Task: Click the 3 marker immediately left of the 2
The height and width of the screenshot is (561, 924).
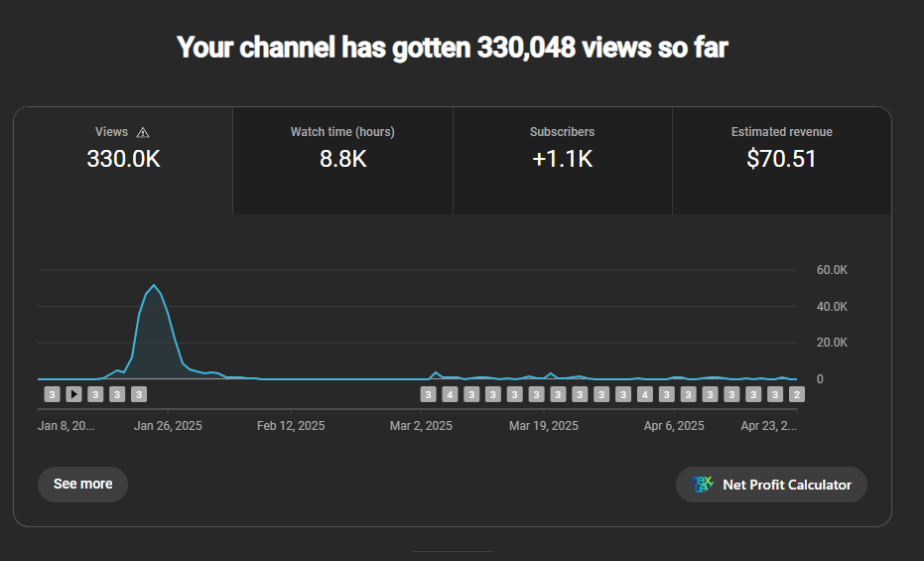Action: tap(775, 394)
